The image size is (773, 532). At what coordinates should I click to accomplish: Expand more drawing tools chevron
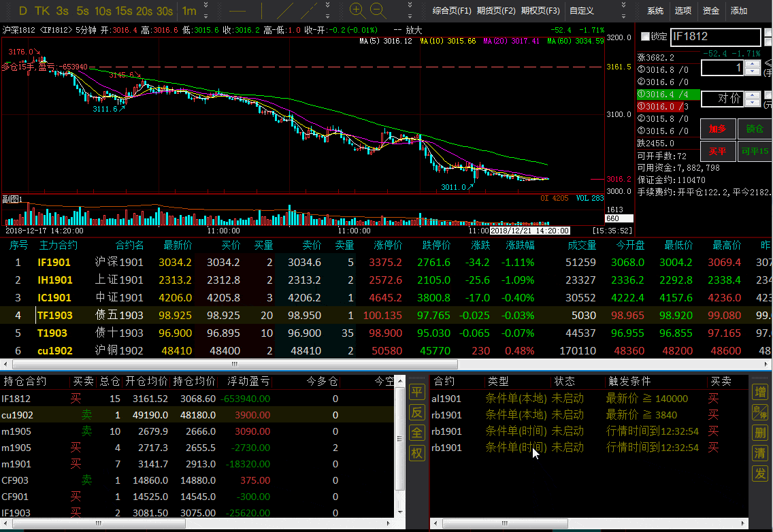click(x=328, y=11)
